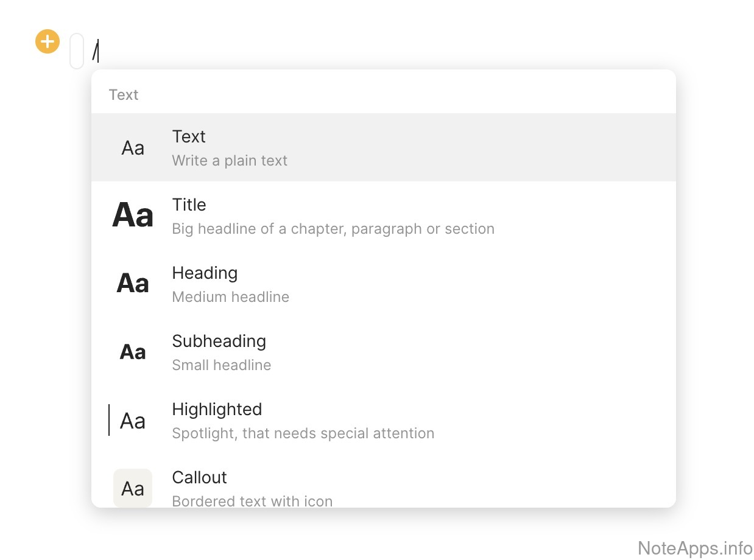Click the Heading 'Aa' icon
754x560 pixels.
[133, 284]
